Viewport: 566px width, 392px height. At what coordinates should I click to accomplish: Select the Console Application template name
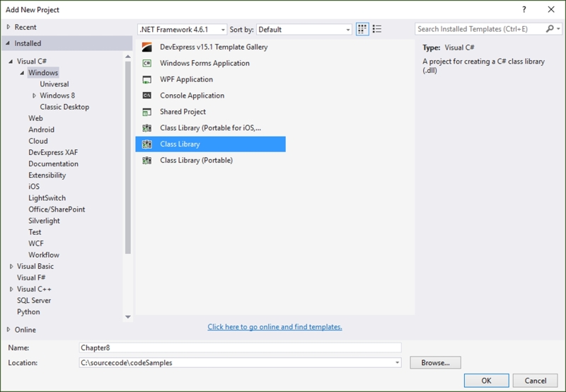(x=192, y=96)
